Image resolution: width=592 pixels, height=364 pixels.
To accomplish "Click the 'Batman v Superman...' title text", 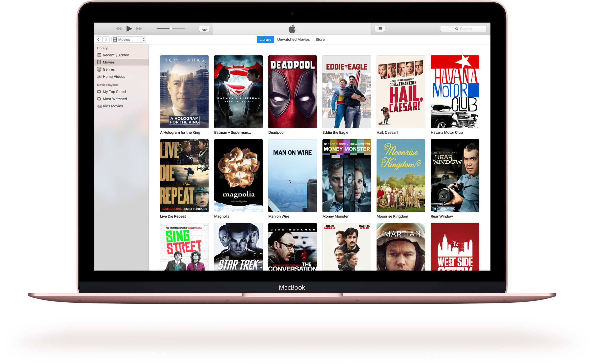I will [x=233, y=132].
